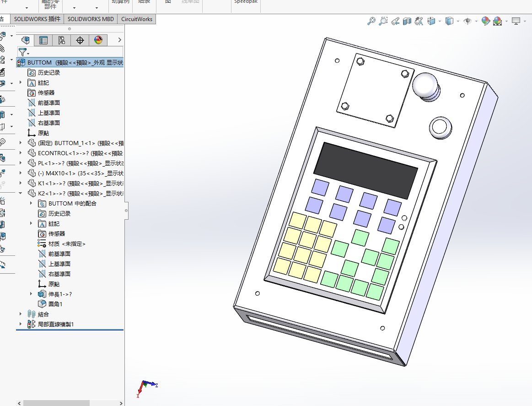
Task: Expand more manager tabs with right chevron
Action: tap(119, 40)
